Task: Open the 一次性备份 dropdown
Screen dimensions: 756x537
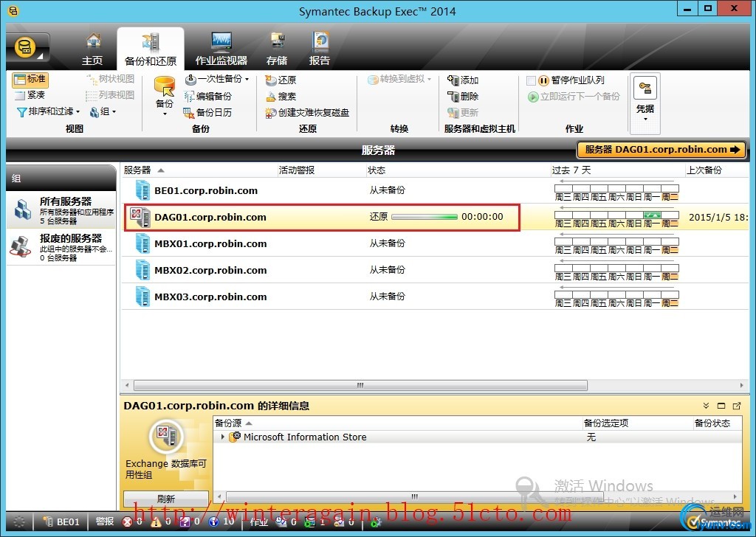Action: [x=217, y=79]
